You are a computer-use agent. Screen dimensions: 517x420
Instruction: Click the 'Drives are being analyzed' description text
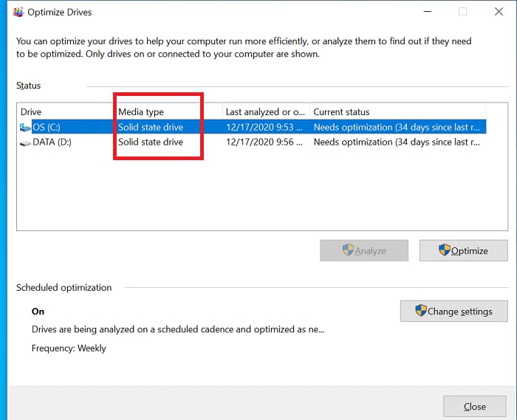tap(178, 329)
